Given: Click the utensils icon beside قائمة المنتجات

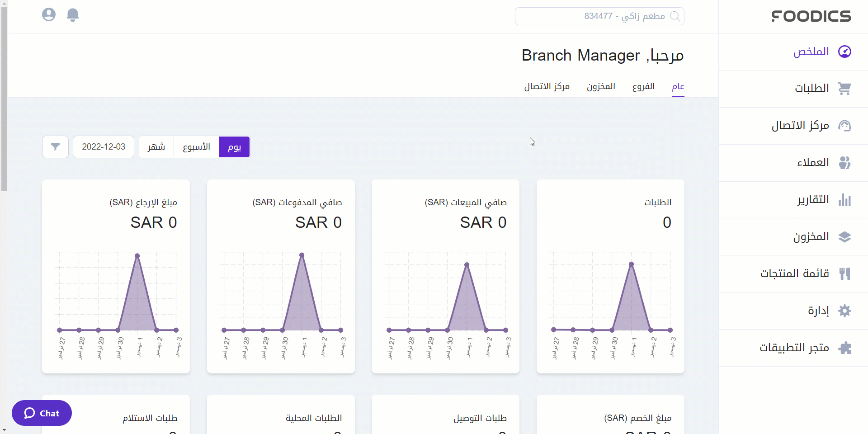Looking at the screenshot, I should tap(844, 274).
